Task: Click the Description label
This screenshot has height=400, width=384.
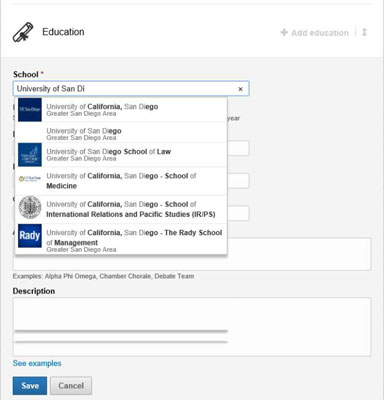Action: click(34, 291)
